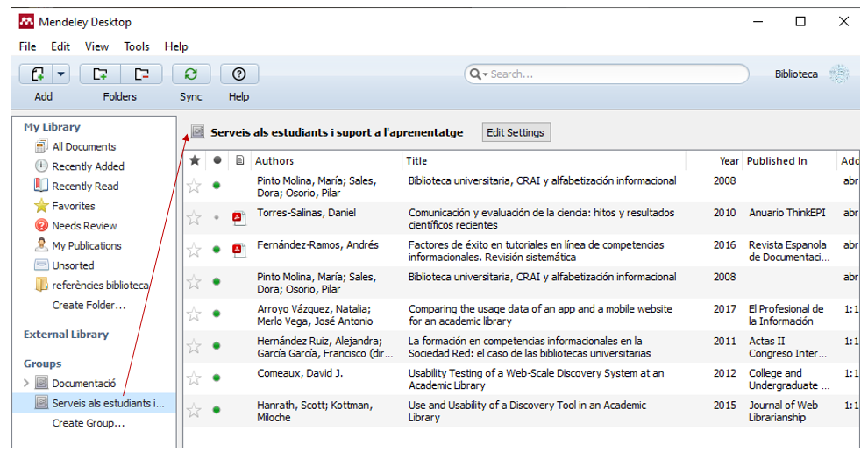Open My Publications in the sidebar
868x459 pixels.
pyautogui.click(x=86, y=245)
